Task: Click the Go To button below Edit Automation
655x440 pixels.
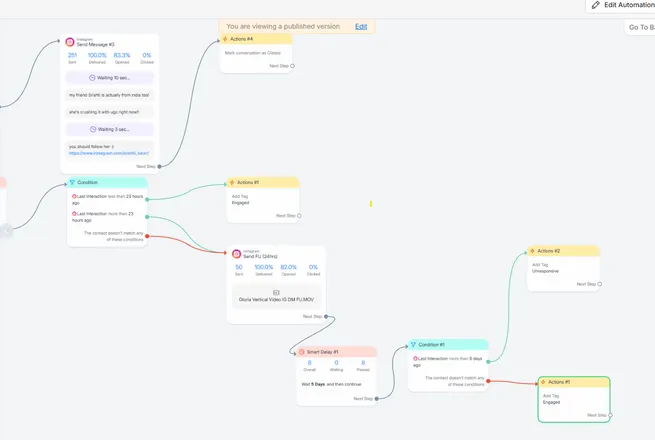Action: click(x=640, y=27)
